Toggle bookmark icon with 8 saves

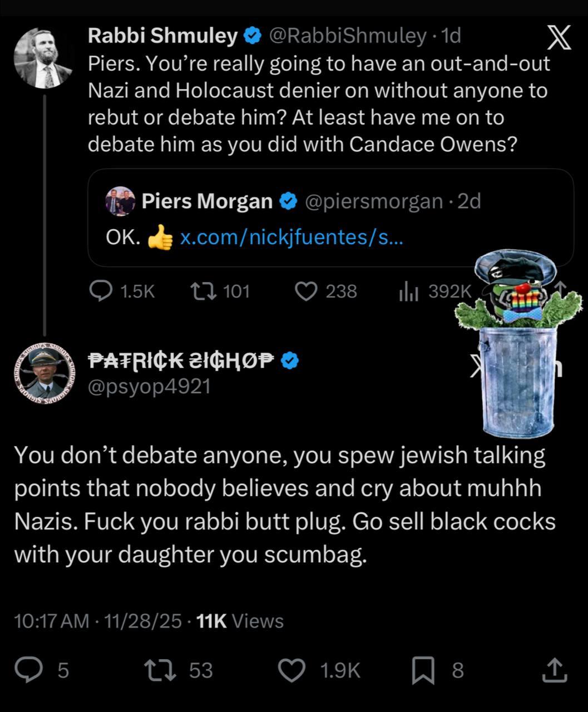pyautogui.click(x=423, y=670)
